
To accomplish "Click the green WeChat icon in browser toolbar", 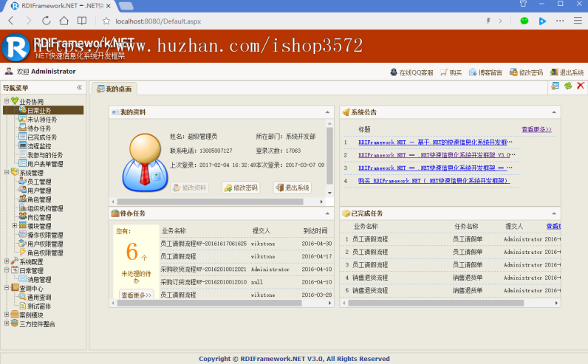I will (x=524, y=21).
